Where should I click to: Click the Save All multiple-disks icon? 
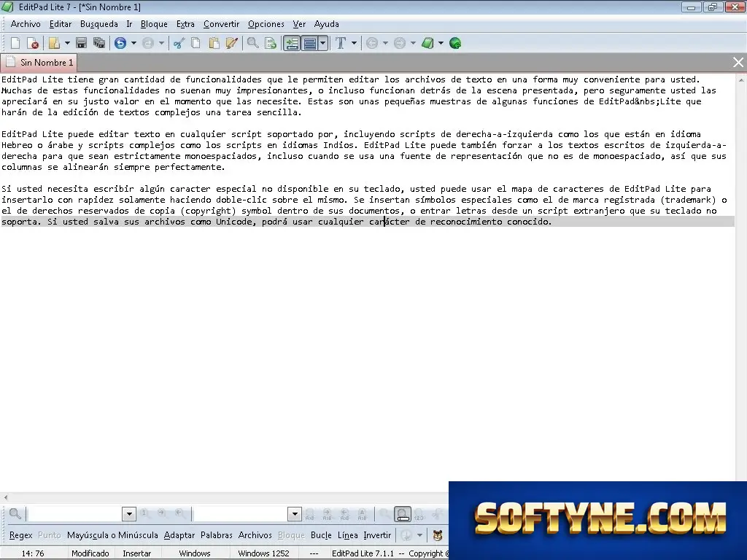[99, 43]
